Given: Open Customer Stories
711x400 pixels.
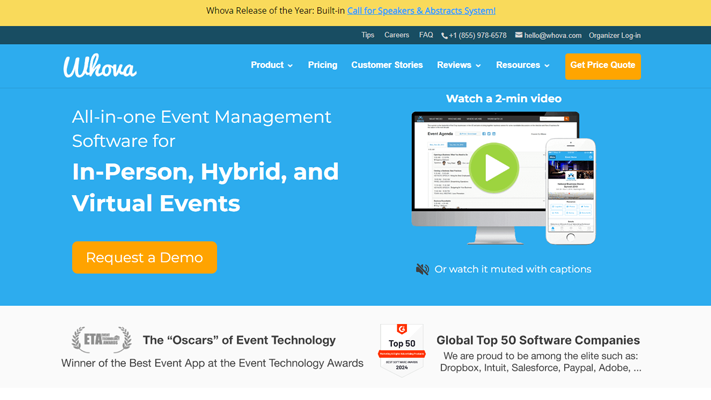Looking at the screenshot, I should tap(387, 65).
